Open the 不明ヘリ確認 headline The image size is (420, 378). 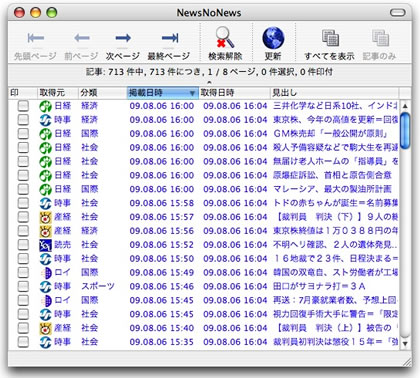pyautogui.click(x=335, y=245)
